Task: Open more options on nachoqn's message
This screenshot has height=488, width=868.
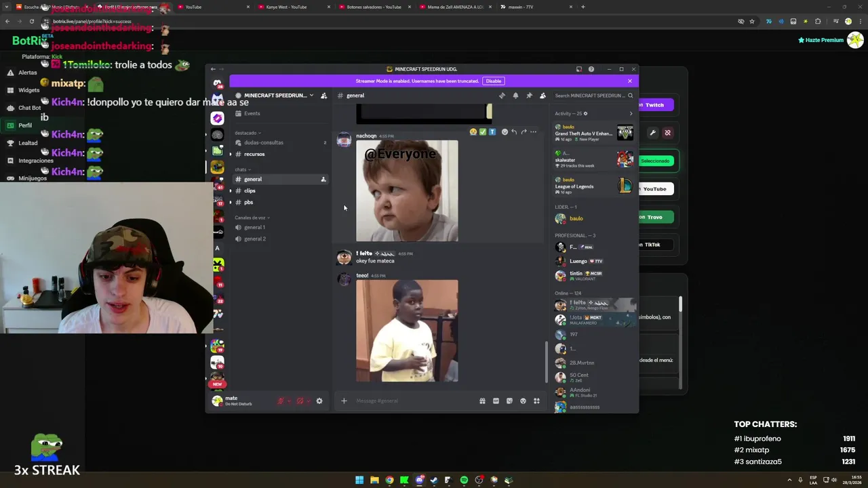Action: [533, 131]
